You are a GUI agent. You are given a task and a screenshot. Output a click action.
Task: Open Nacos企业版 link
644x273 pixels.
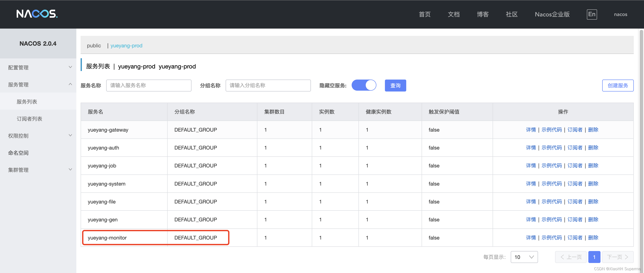(x=552, y=14)
